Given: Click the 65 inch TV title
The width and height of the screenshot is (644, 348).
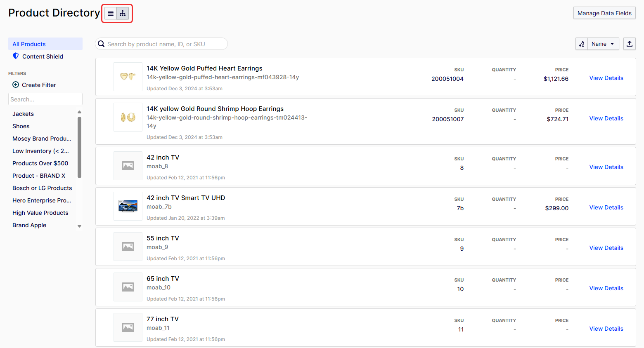Looking at the screenshot, I should pyautogui.click(x=163, y=279).
